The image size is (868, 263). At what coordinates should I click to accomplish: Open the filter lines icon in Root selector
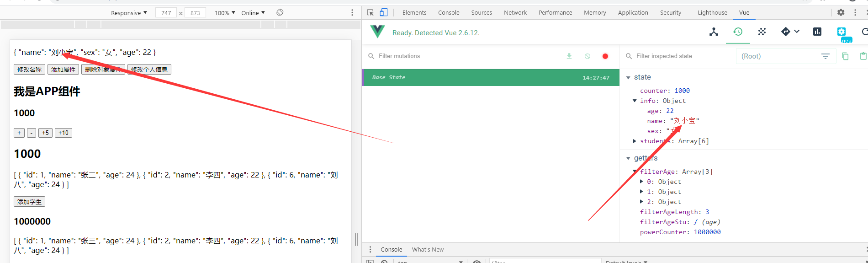point(826,56)
